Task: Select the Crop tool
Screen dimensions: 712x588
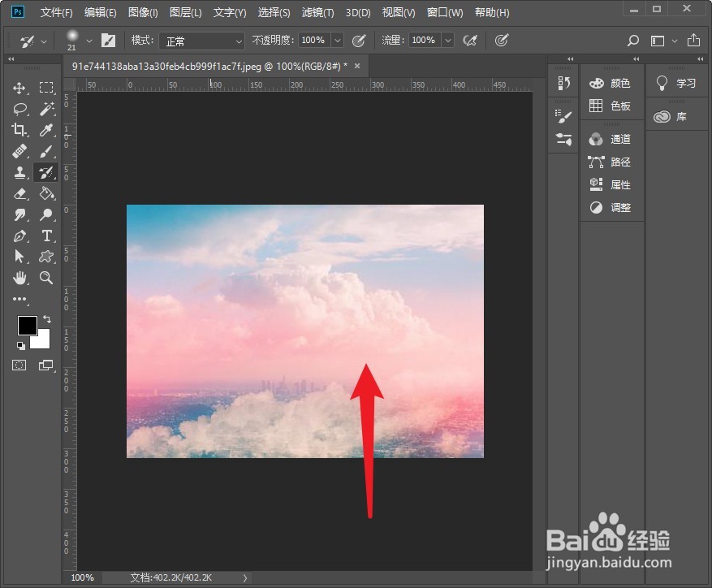Action: [19, 130]
